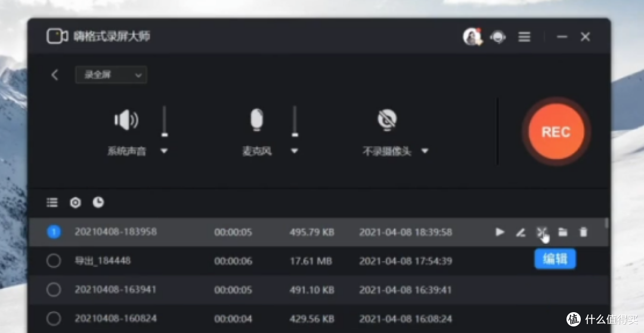Expand the 不录摄像头 dropdown arrow
Screen dimensions: 644x333
click(425, 151)
